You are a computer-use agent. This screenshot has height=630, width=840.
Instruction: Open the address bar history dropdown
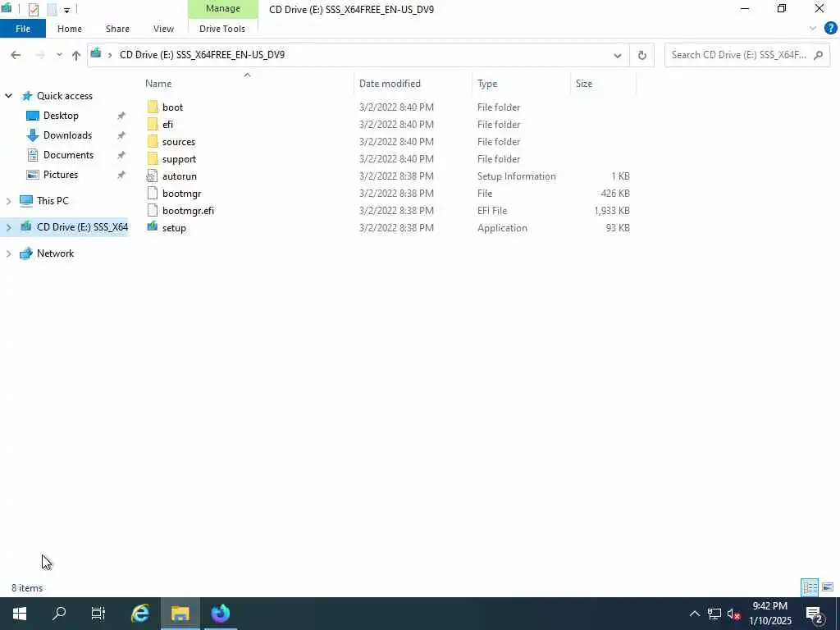coord(617,55)
